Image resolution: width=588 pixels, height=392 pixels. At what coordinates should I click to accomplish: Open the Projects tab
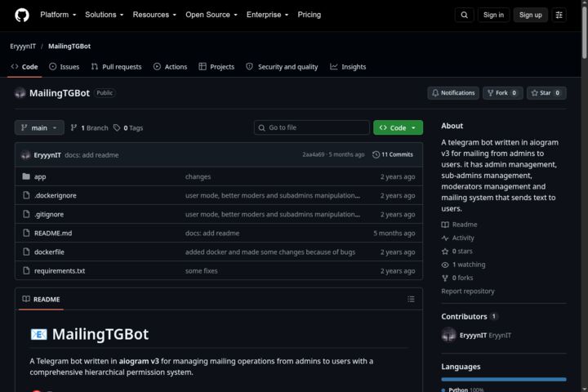216,67
